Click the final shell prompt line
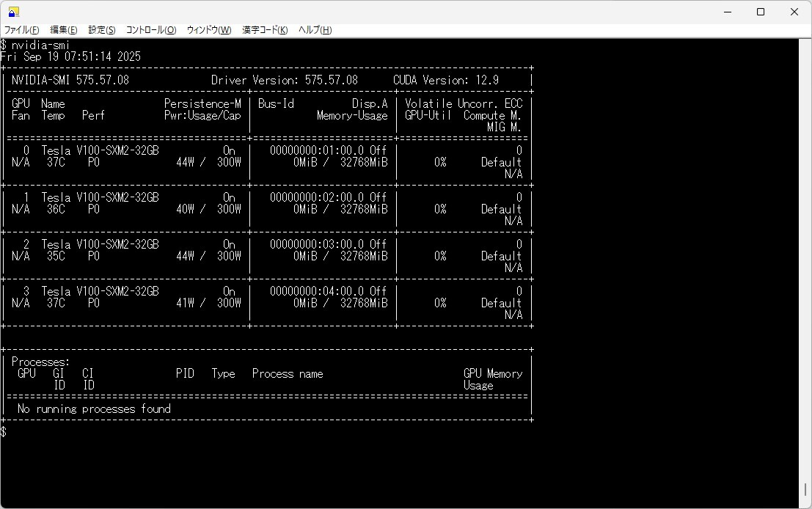The width and height of the screenshot is (812, 509). (4, 433)
